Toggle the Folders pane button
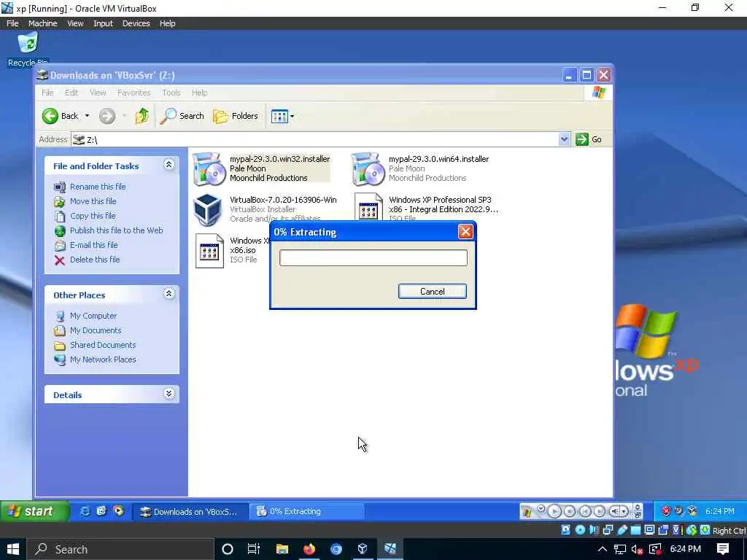This screenshot has width=747, height=560. coord(236,116)
